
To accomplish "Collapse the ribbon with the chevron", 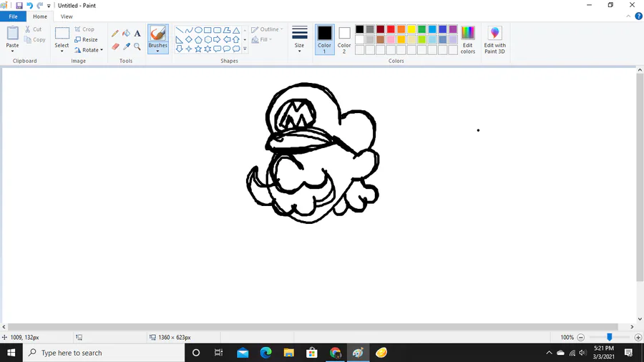I will click(x=628, y=16).
